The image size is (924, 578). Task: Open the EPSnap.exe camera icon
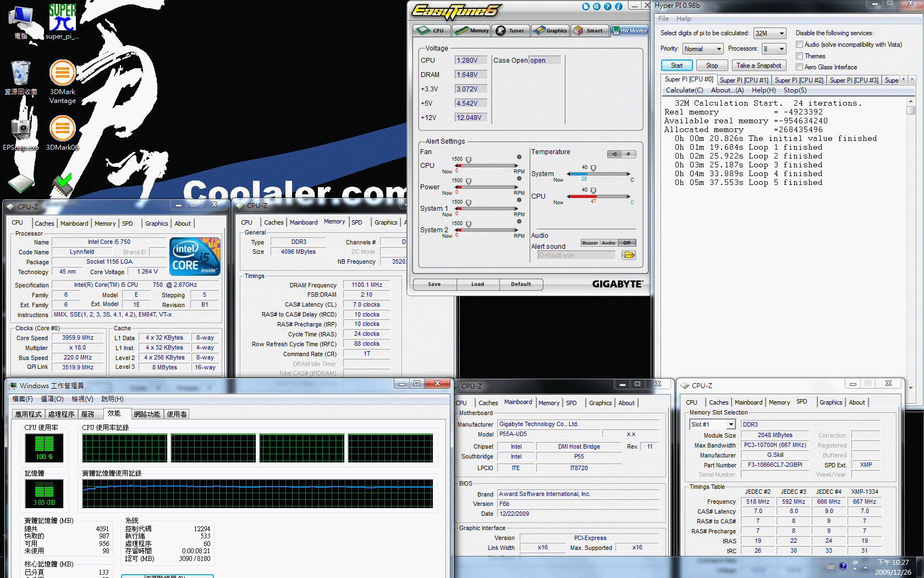[x=21, y=133]
